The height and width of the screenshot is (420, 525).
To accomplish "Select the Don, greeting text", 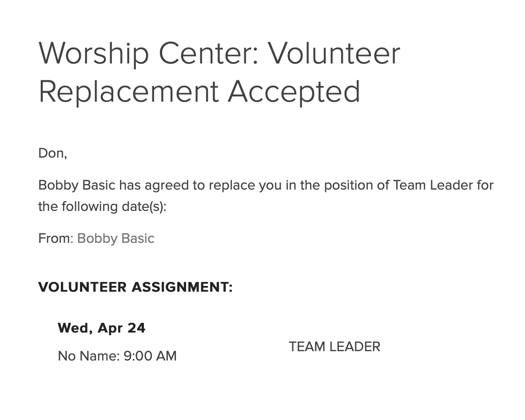I will click(53, 153).
